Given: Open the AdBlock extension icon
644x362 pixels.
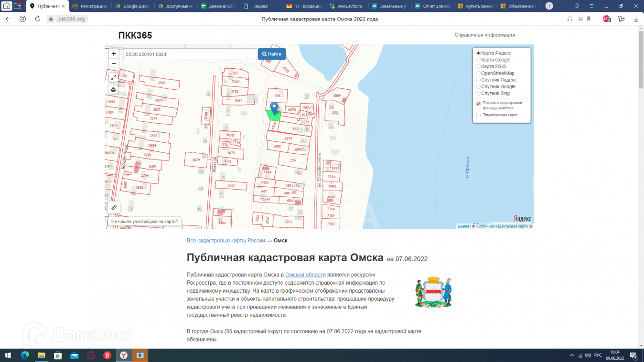Looking at the screenshot, I should pyautogui.click(x=607, y=19).
